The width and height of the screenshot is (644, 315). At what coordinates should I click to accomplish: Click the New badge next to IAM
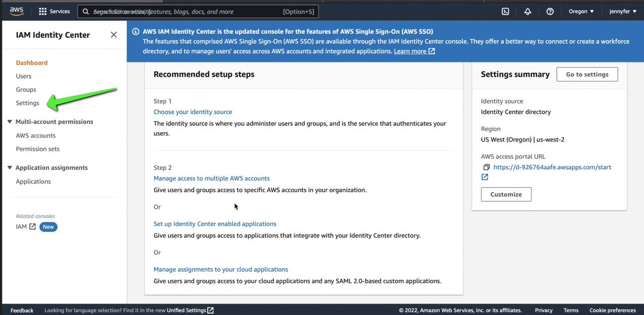click(48, 227)
